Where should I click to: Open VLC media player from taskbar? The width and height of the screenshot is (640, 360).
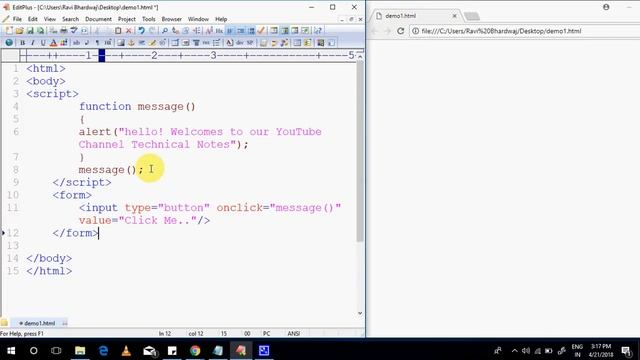(x=126, y=350)
